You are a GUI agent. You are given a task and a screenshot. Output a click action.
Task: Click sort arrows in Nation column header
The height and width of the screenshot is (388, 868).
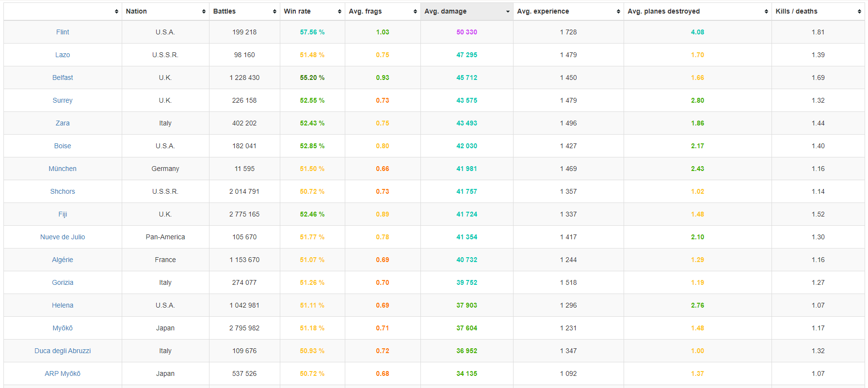click(204, 12)
